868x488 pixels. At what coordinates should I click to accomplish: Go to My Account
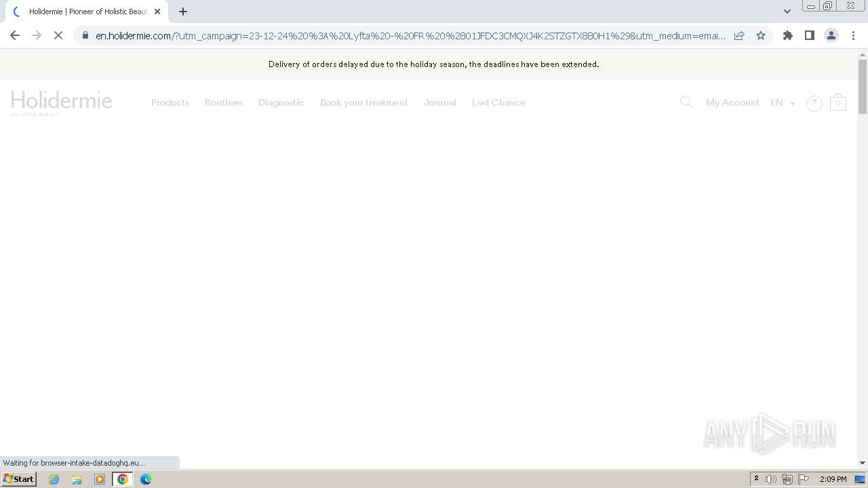732,102
